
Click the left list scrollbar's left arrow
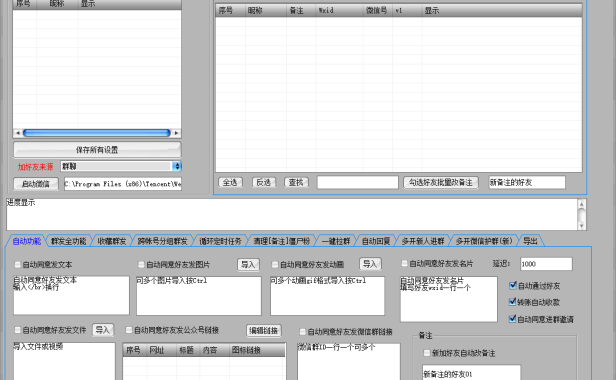click(18, 133)
